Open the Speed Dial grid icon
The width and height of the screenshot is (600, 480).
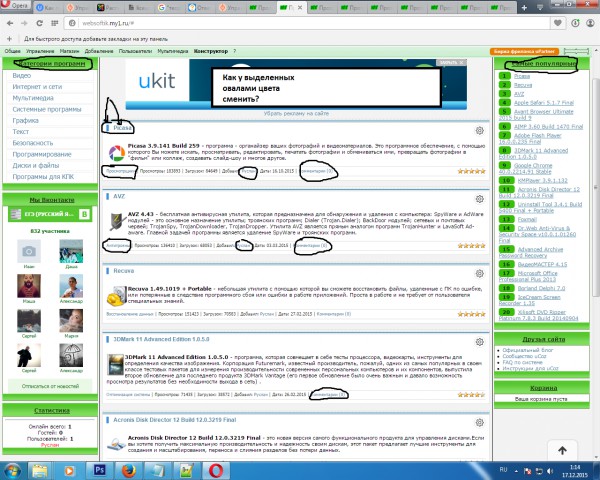coord(54,23)
